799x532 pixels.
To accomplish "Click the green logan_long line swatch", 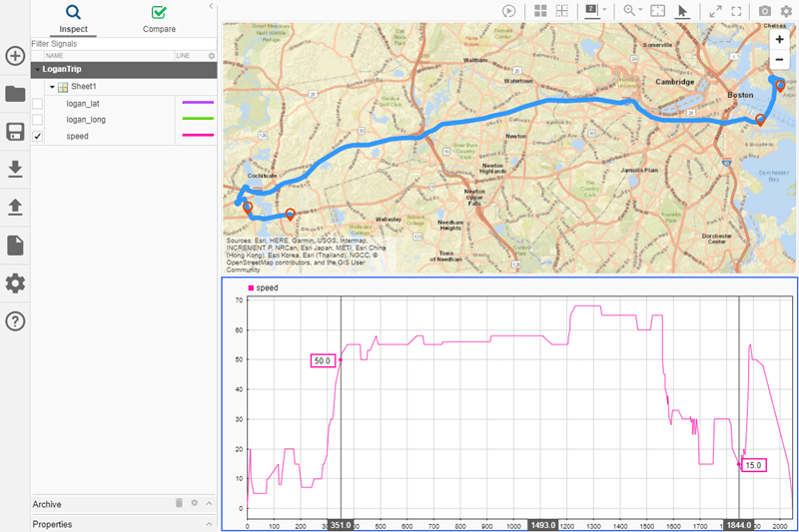I will pyautogui.click(x=198, y=119).
